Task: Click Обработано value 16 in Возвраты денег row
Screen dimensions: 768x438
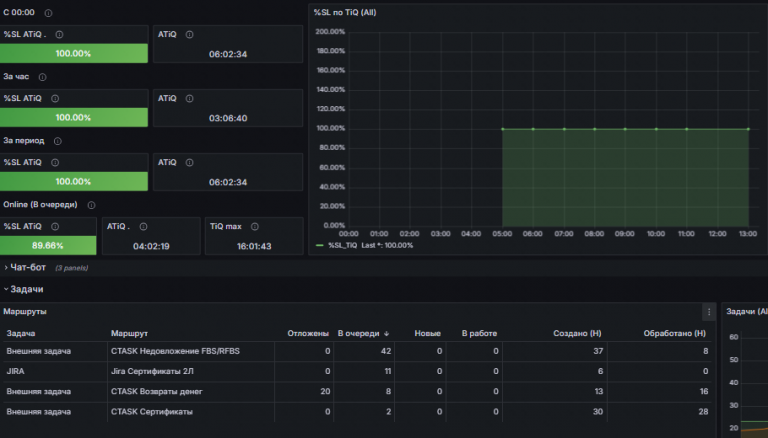Action: pos(704,391)
